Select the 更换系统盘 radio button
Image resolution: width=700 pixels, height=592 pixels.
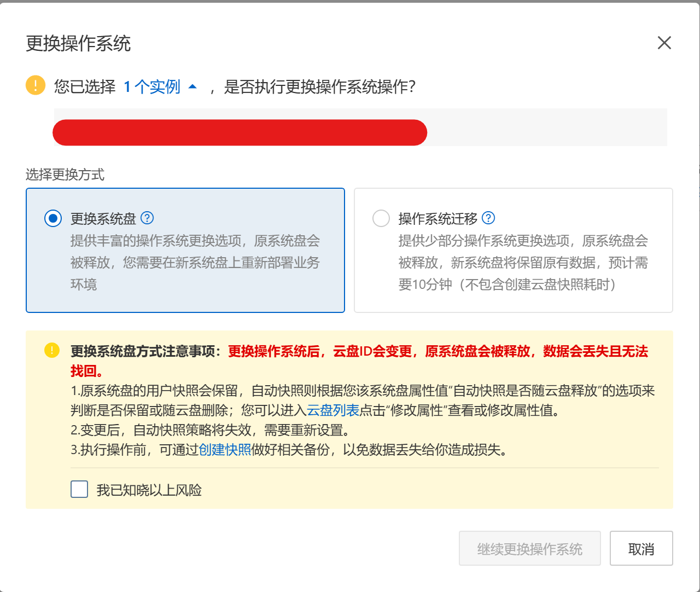pos(53,219)
